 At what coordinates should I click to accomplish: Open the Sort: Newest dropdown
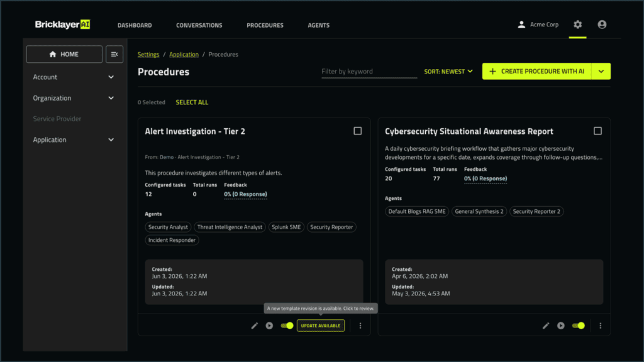coord(448,72)
